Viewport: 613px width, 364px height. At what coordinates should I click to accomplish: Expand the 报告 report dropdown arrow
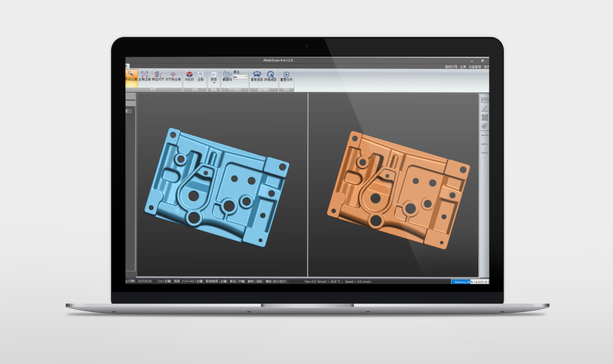click(x=214, y=83)
